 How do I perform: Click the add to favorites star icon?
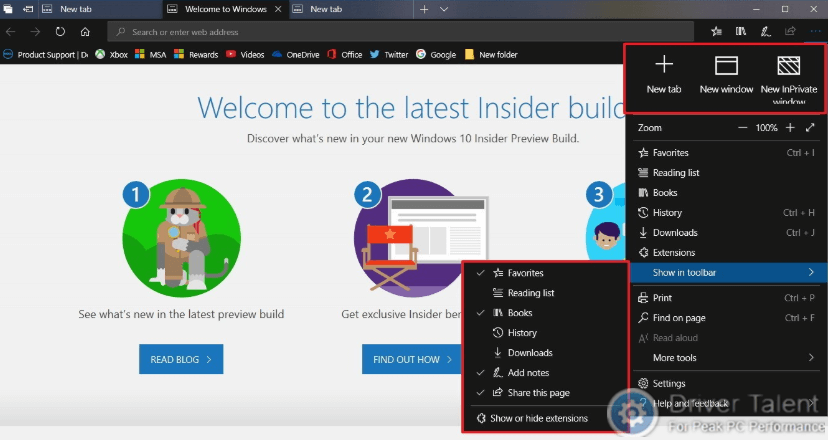click(x=716, y=32)
